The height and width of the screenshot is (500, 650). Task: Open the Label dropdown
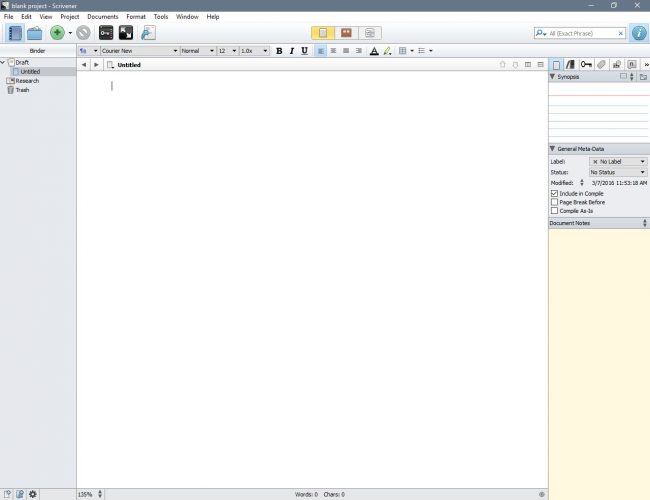[618, 162]
